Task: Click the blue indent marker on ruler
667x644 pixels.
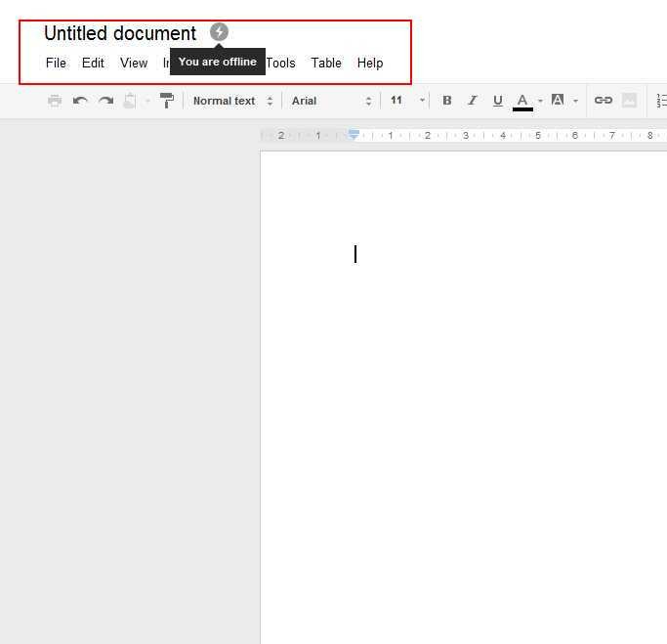Action: [354, 134]
